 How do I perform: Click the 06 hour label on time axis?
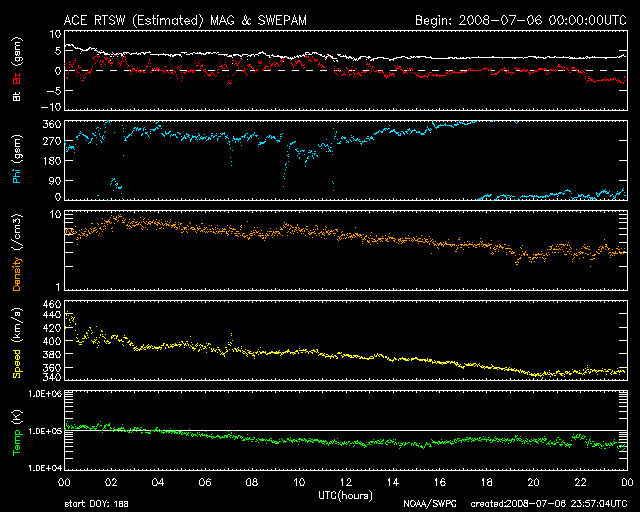205,482
